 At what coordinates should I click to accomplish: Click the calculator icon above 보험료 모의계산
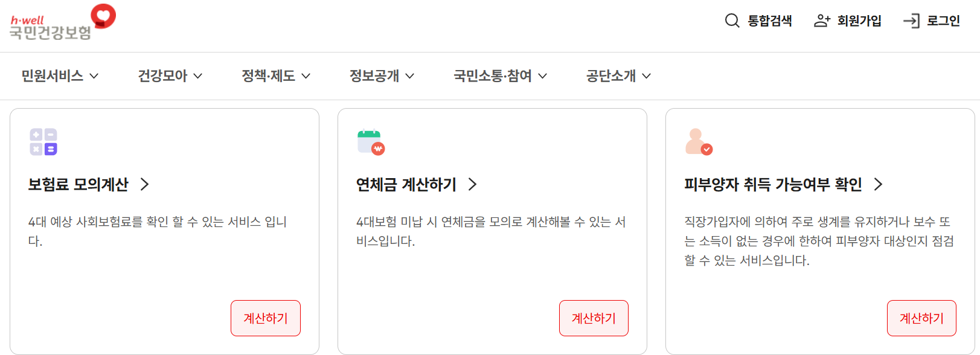click(x=43, y=140)
